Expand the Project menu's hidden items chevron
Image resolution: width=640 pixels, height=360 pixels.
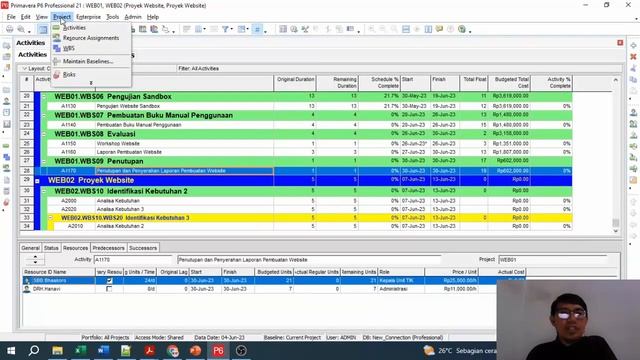tap(91, 83)
